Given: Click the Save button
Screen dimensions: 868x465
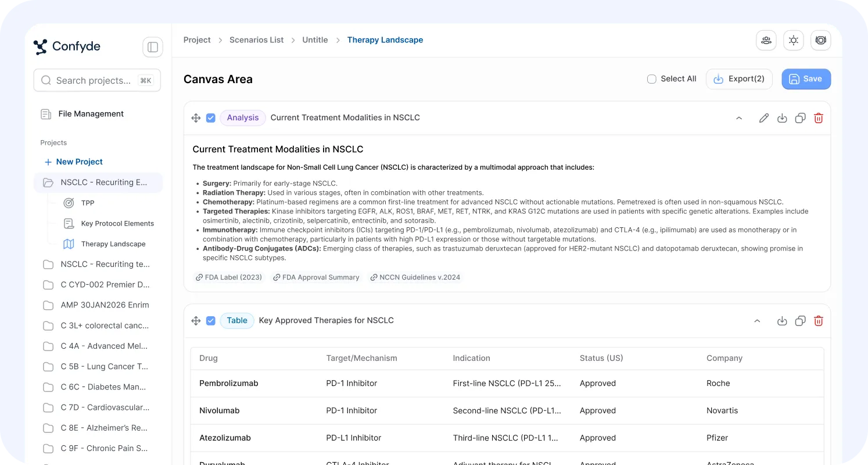Looking at the screenshot, I should coord(806,79).
